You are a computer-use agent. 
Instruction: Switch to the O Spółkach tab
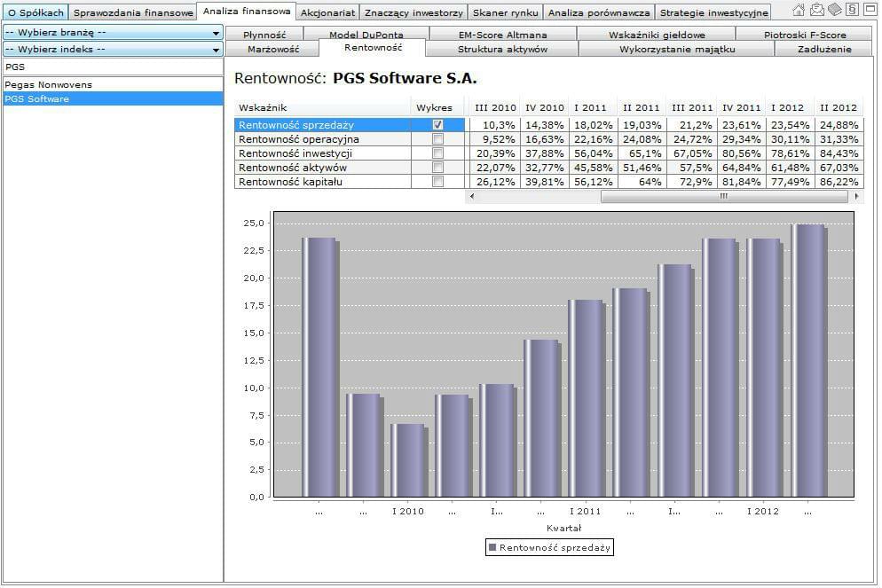35,12
